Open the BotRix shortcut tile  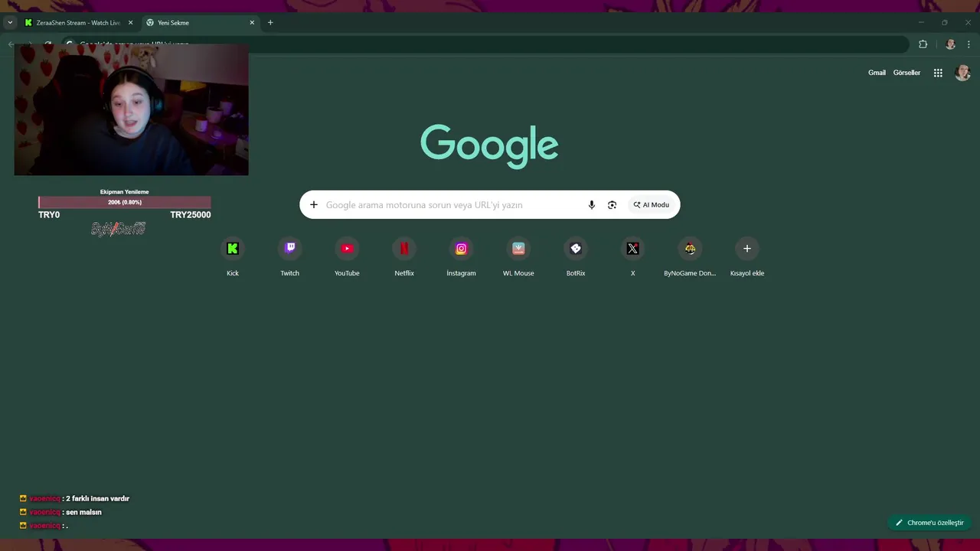pos(576,257)
